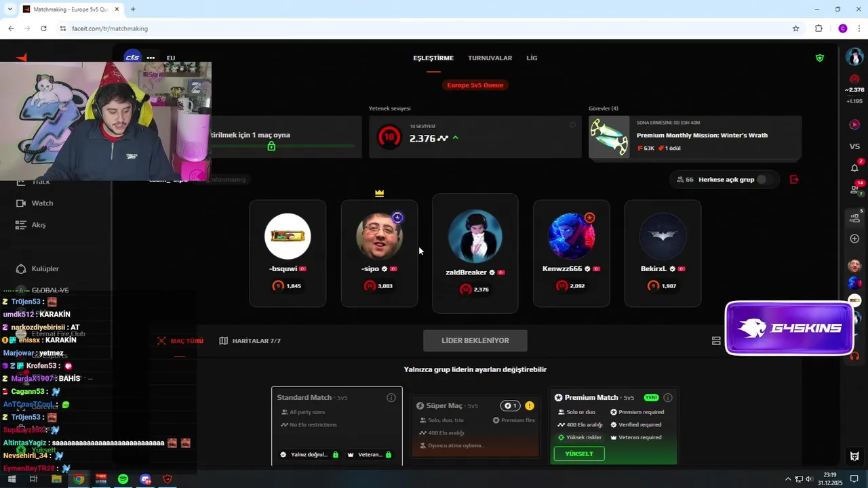The height and width of the screenshot is (488, 868).
Task: Open friends list icon with 14 badge
Action: [854, 190]
